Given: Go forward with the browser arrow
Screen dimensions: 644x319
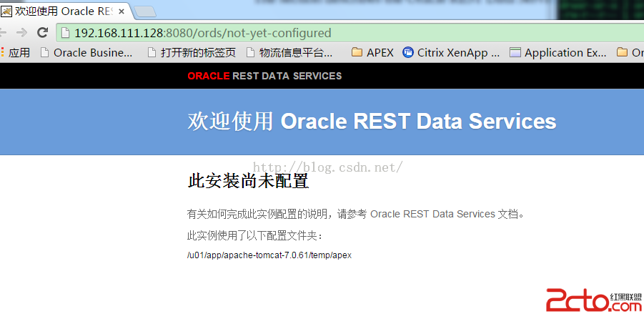Looking at the screenshot, I should 21,32.
